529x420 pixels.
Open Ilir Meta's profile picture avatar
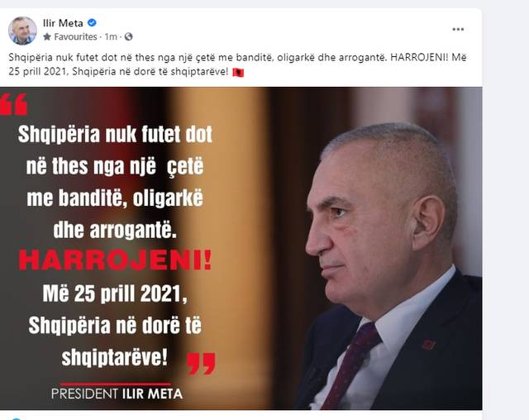click(22, 31)
